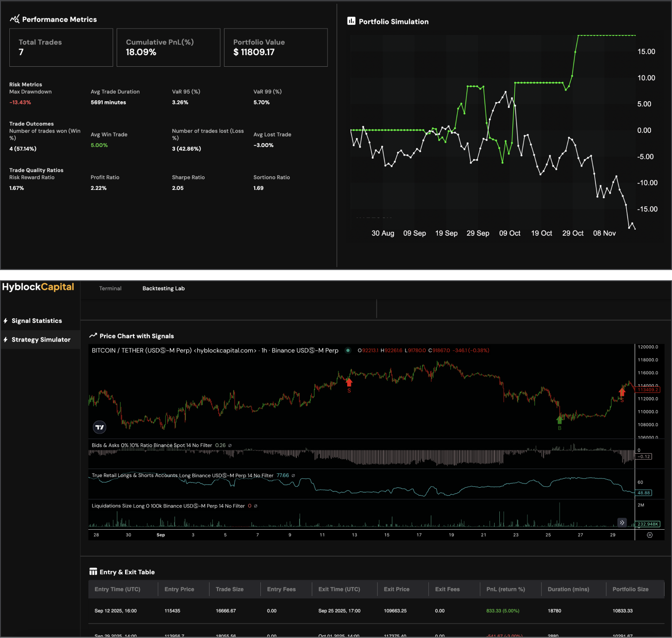The height and width of the screenshot is (638, 672).
Task: Click the fast-forward double-arrow button on chart
Action: (x=622, y=522)
